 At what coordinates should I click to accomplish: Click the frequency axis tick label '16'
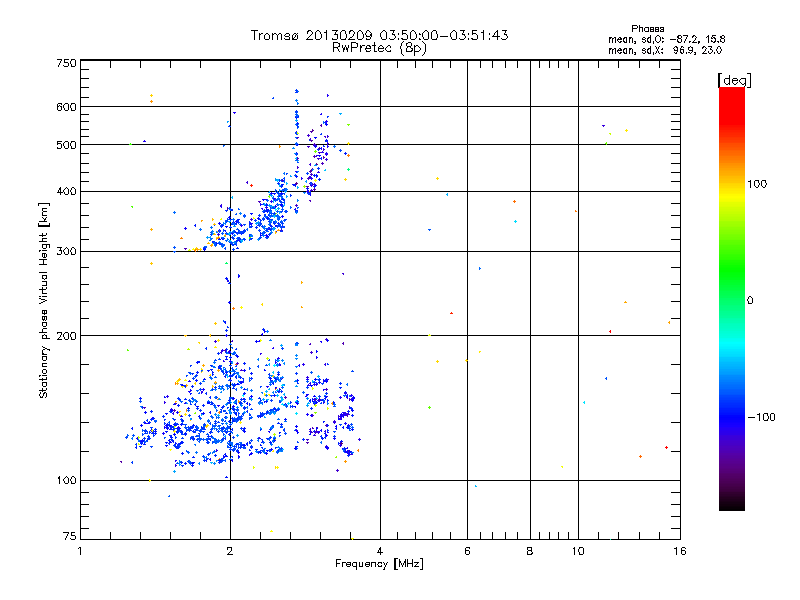[680, 551]
